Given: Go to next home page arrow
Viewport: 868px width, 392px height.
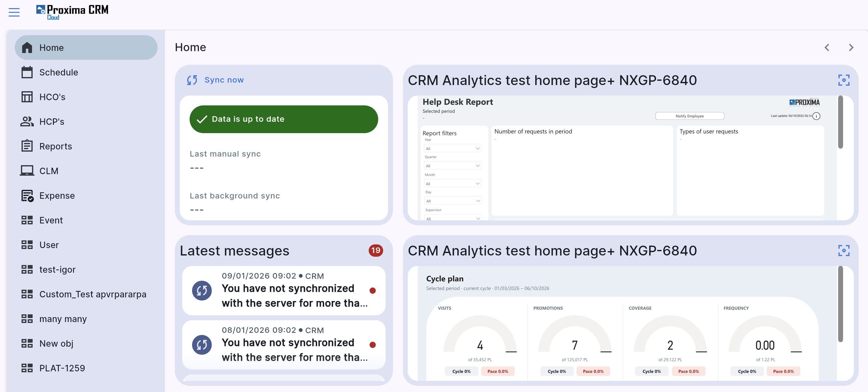Looking at the screenshot, I should (851, 47).
